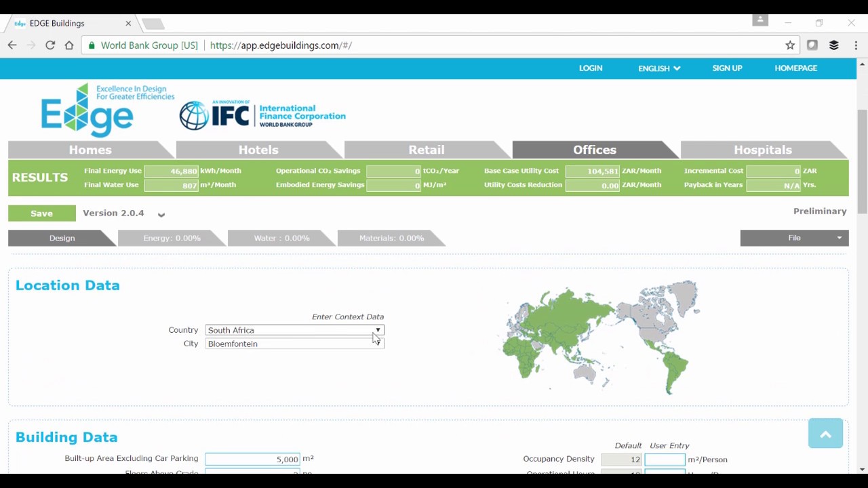Open the Materials: 0.00% tab

pyautogui.click(x=391, y=238)
